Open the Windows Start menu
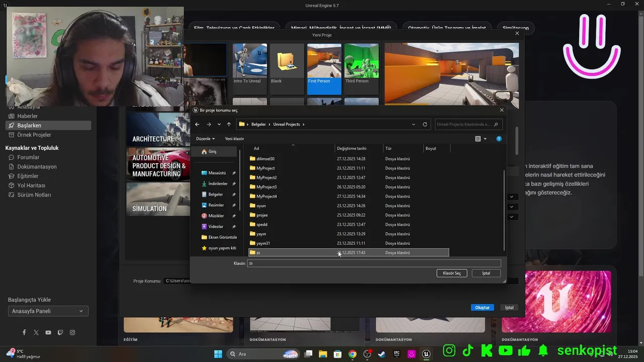 [218, 354]
